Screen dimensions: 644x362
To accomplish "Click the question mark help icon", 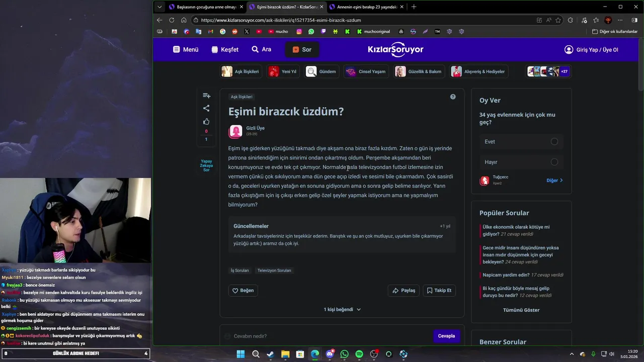I will point(453,97).
